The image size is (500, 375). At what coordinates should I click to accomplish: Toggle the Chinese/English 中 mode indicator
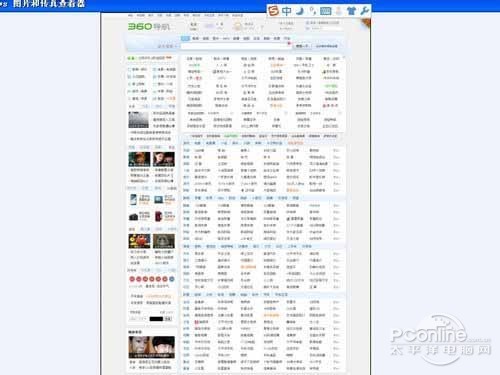(286, 11)
